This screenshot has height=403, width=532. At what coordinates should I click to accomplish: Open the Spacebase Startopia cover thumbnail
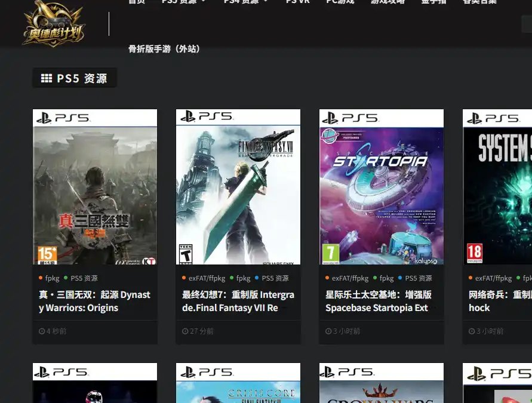click(x=382, y=187)
